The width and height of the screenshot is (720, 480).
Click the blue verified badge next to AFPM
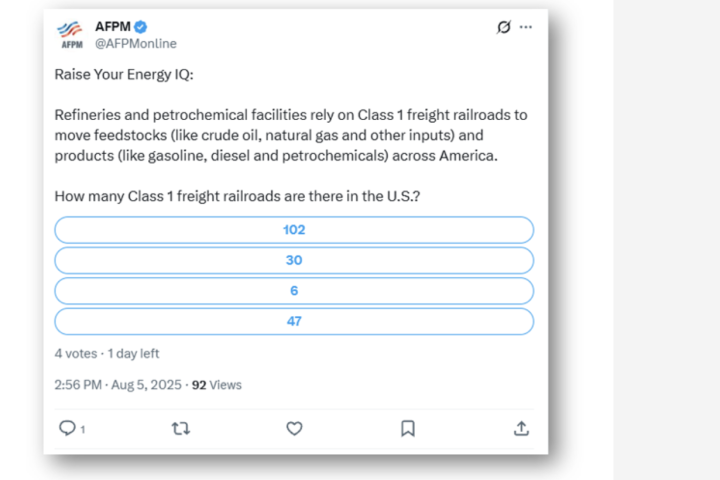point(141,27)
